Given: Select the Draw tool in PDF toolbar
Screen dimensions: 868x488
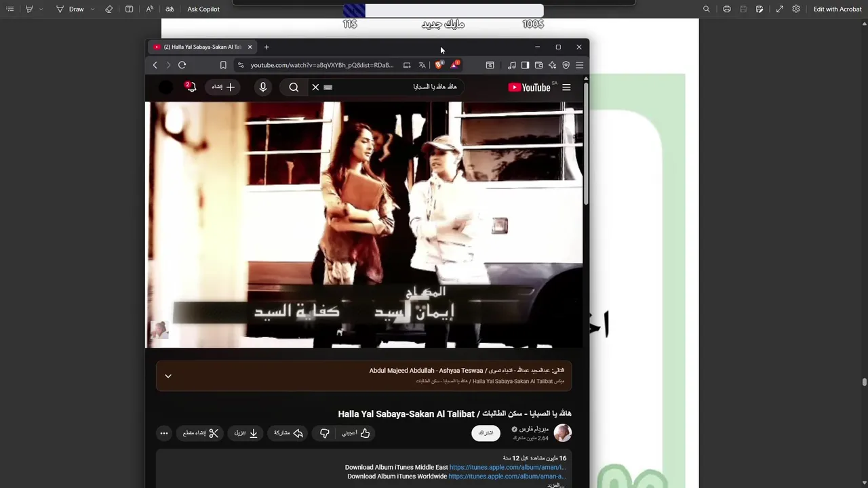Looking at the screenshot, I should tap(70, 9).
